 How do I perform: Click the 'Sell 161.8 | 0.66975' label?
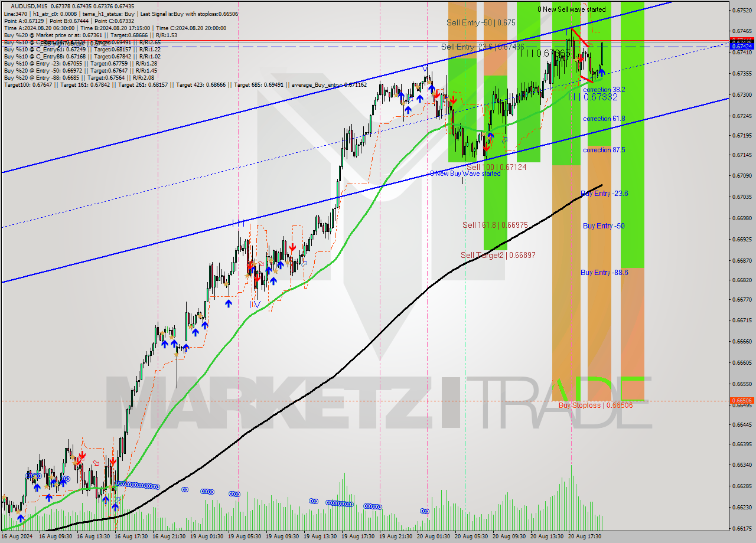click(x=494, y=225)
